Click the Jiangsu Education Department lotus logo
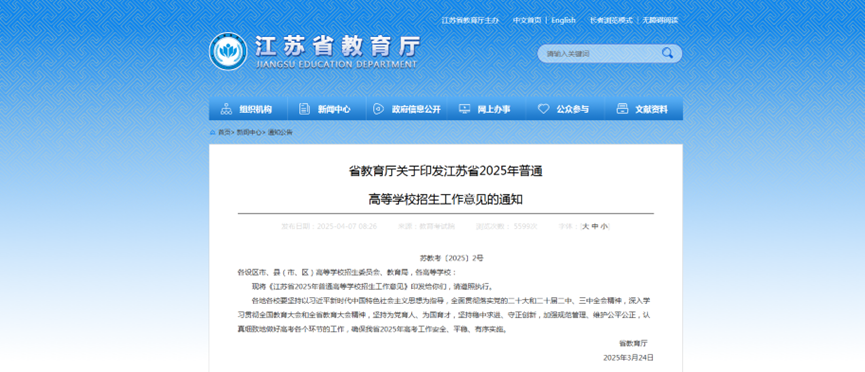Screen dimensions: 865x372 pos(228,52)
